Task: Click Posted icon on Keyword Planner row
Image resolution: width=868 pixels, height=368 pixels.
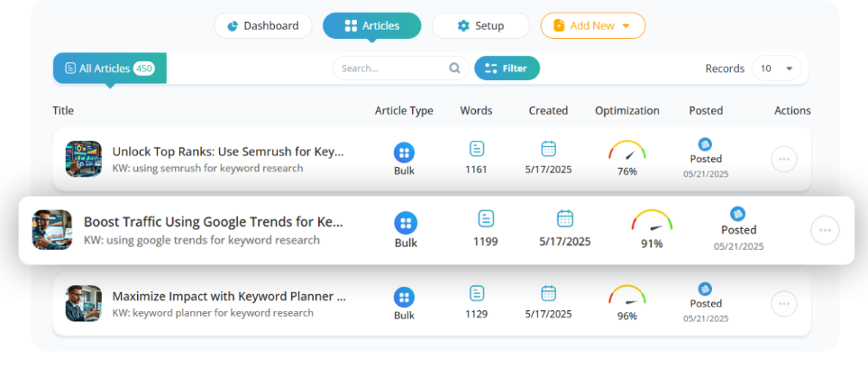Action: (705, 289)
